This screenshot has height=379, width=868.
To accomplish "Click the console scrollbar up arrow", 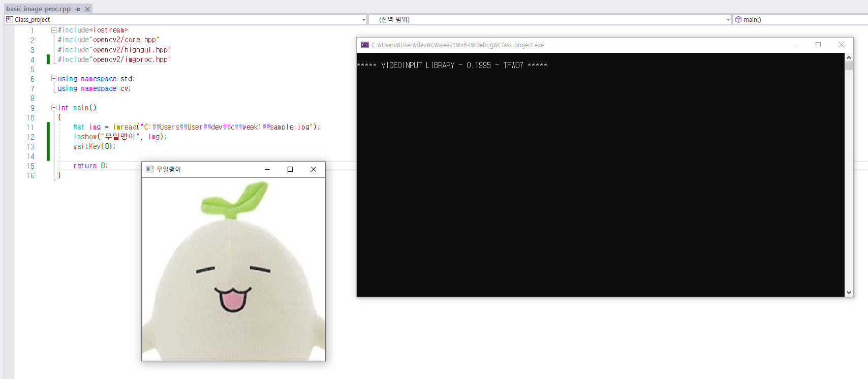I will pos(849,57).
